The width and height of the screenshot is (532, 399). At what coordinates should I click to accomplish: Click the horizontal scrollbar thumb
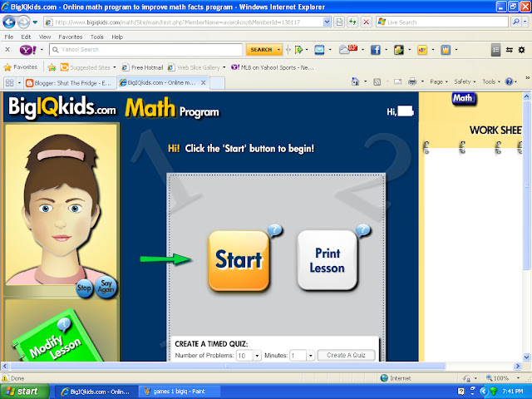227,366
